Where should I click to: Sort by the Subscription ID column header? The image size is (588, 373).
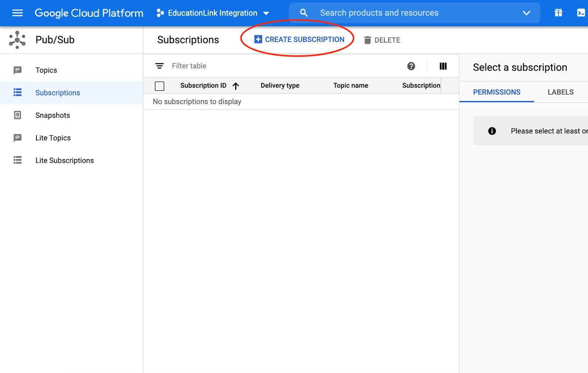(x=203, y=86)
